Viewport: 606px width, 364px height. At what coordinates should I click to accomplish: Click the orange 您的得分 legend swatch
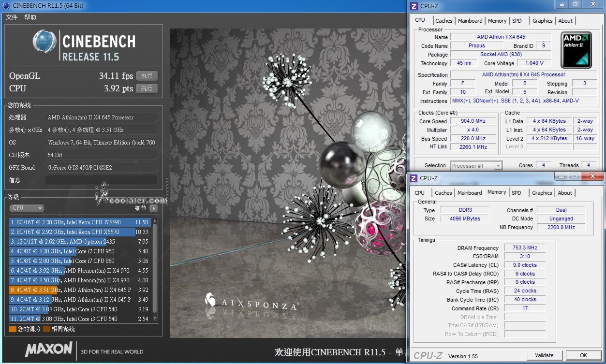coord(13,329)
